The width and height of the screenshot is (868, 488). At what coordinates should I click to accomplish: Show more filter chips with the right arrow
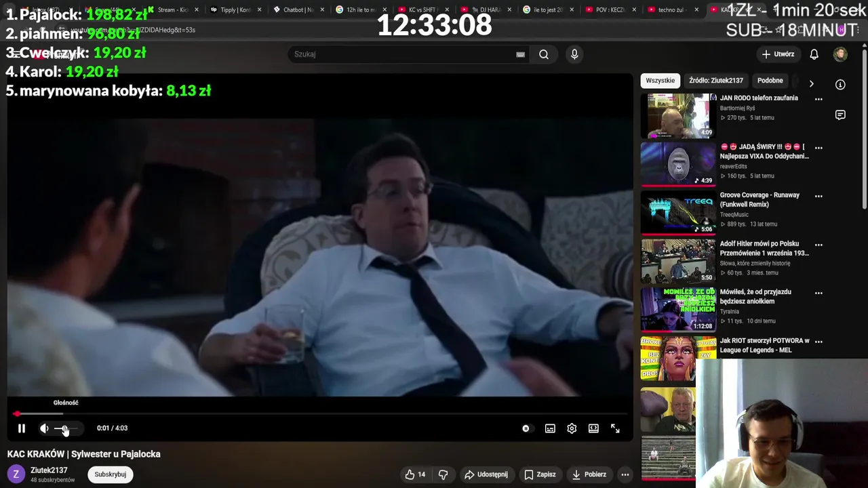point(811,83)
